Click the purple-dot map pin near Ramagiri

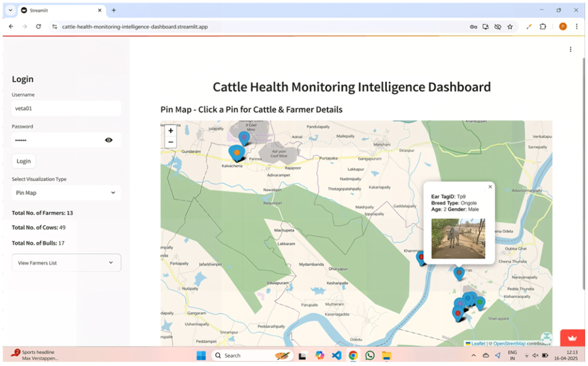(244, 138)
